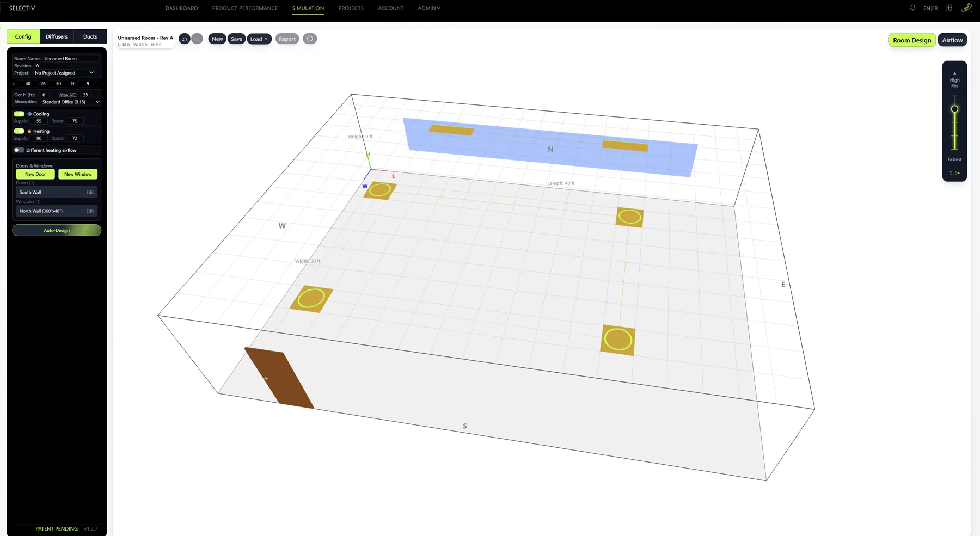Click the resolution slider handle
Viewport: 980px width, 536px height.
(954, 109)
